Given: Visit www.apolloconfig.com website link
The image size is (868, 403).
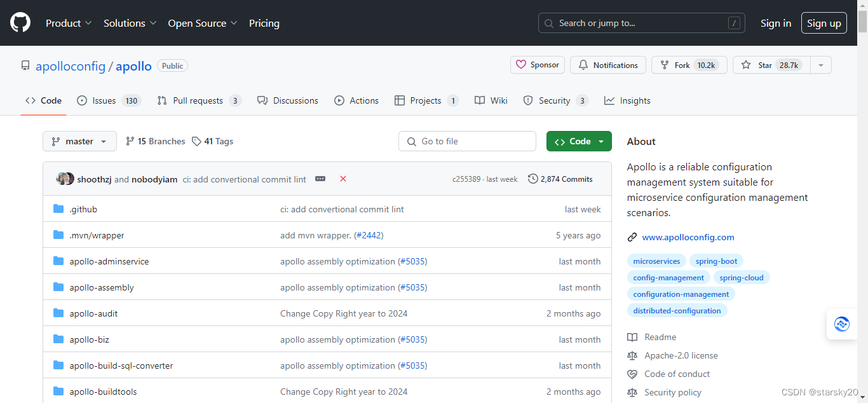Looking at the screenshot, I should (688, 237).
